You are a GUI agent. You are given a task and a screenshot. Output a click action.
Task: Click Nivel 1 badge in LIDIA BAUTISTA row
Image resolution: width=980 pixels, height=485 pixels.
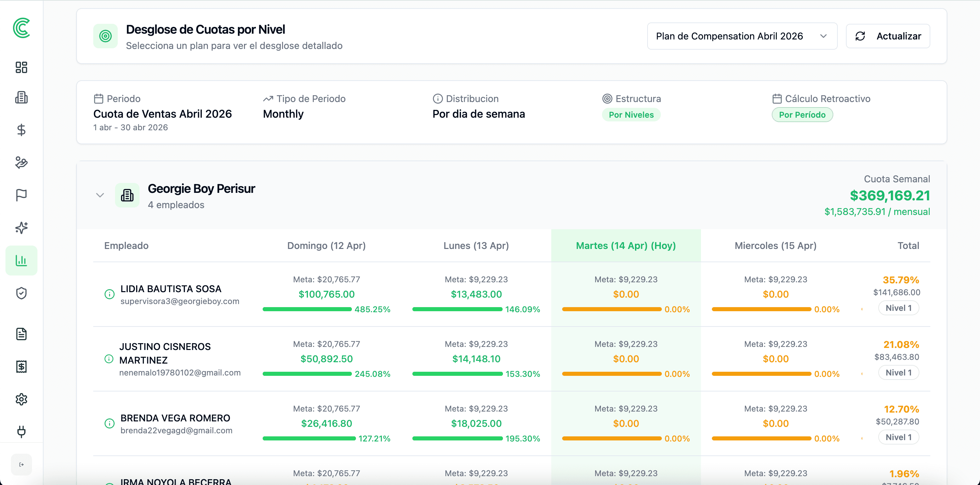coord(899,308)
